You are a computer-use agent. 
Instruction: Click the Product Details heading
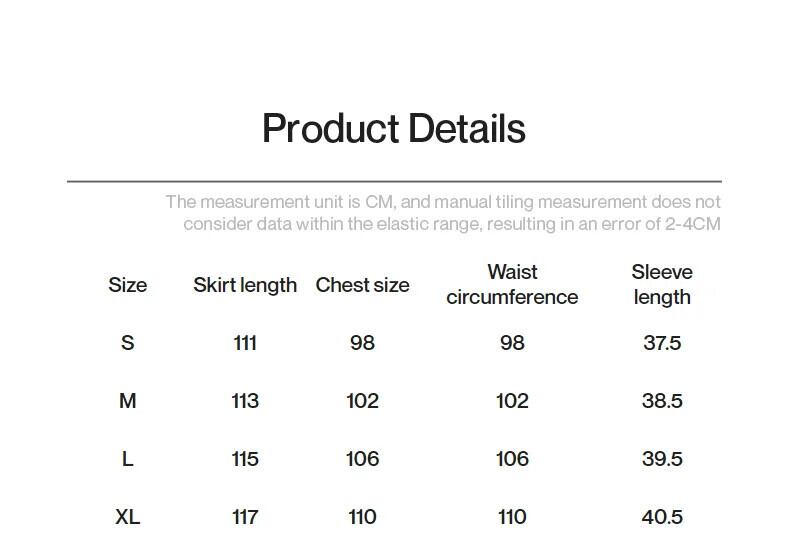(393, 129)
